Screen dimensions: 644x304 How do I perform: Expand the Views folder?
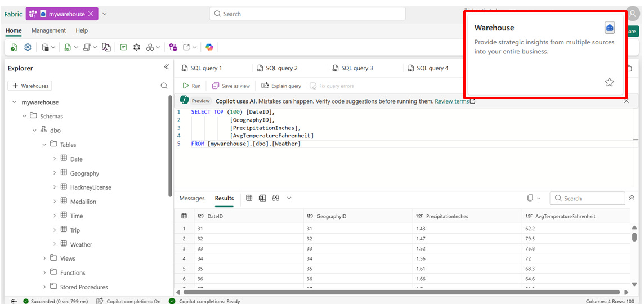coord(44,258)
